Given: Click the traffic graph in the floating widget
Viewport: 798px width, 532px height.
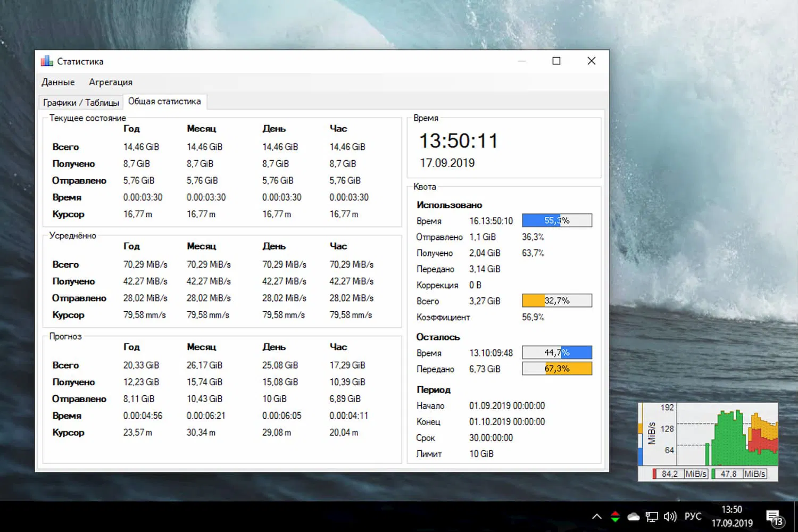Looking at the screenshot, I should [x=729, y=436].
